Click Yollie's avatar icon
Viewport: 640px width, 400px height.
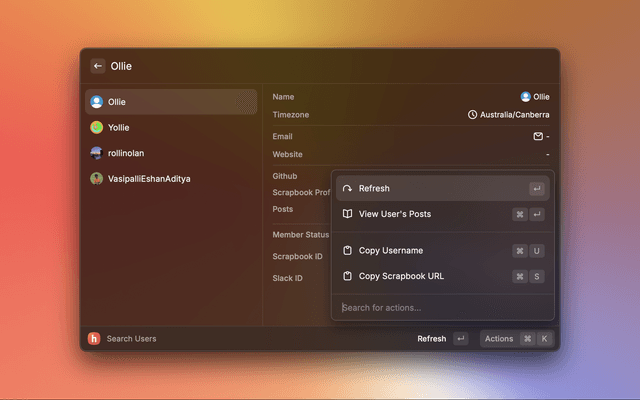(97, 128)
